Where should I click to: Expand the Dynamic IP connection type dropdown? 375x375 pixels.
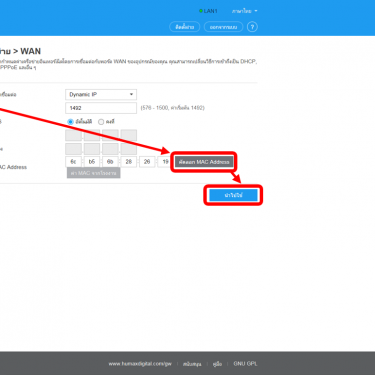pos(101,94)
